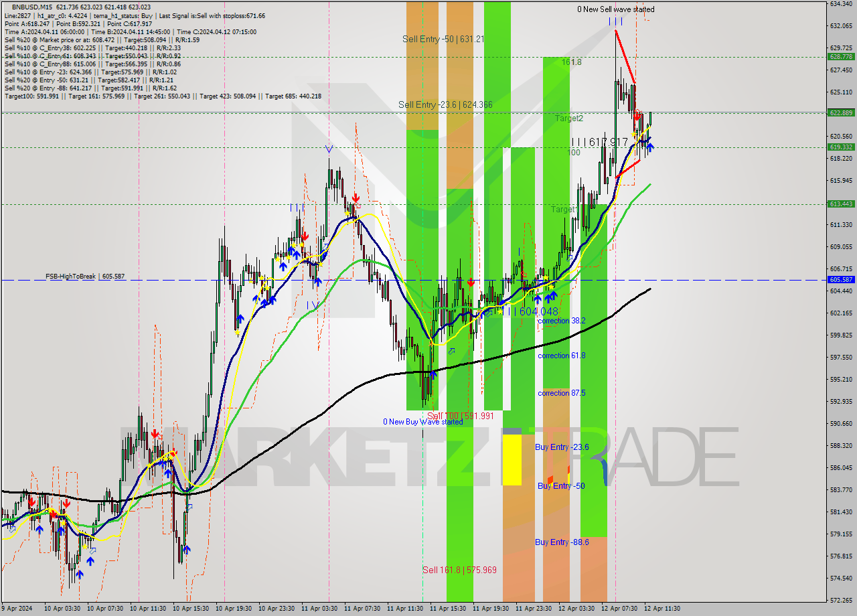
Task: Click the 'Buy Entry -50' label
Action: coord(561,486)
